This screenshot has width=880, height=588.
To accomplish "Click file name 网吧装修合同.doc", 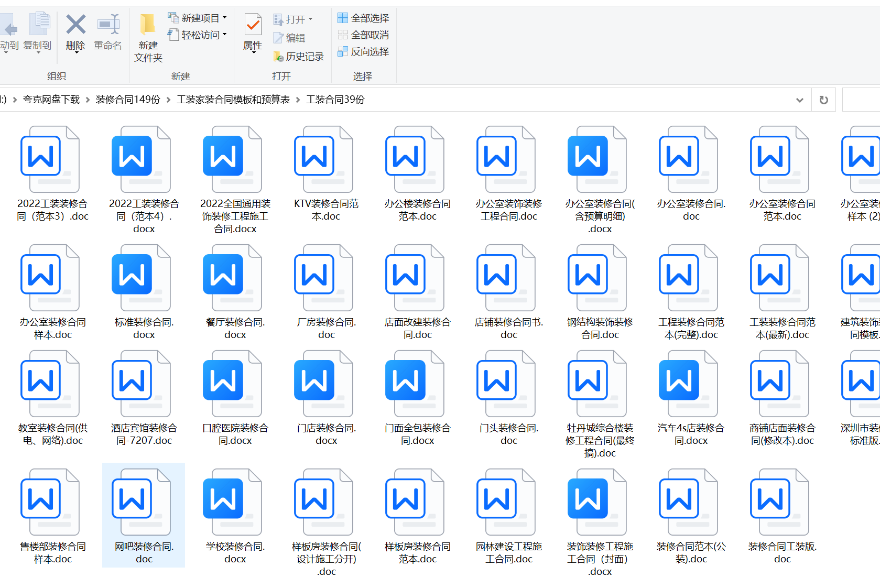I will pos(144,553).
